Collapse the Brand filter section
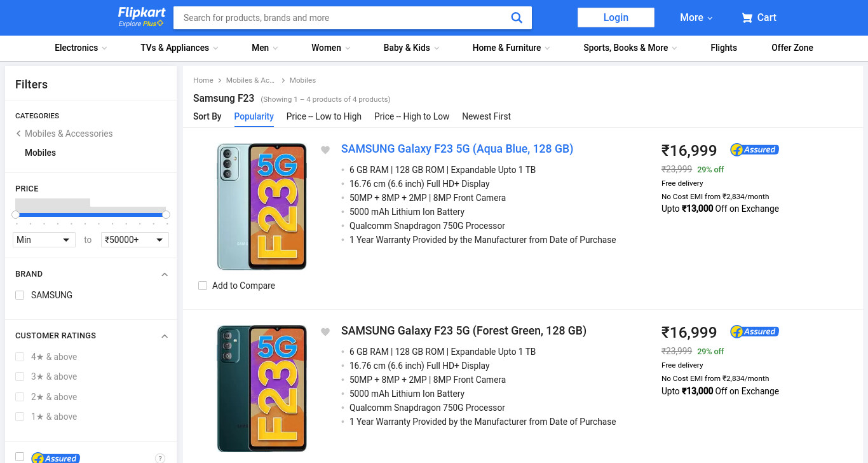 point(165,275)
